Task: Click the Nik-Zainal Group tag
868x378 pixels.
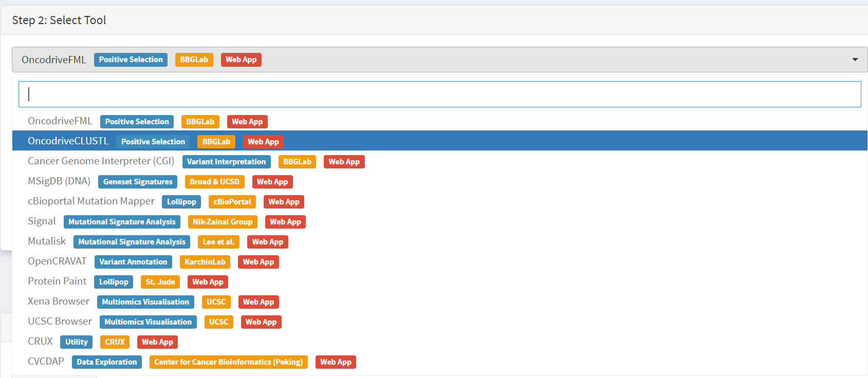Action: pyautogui.click(x=223, y=222)
